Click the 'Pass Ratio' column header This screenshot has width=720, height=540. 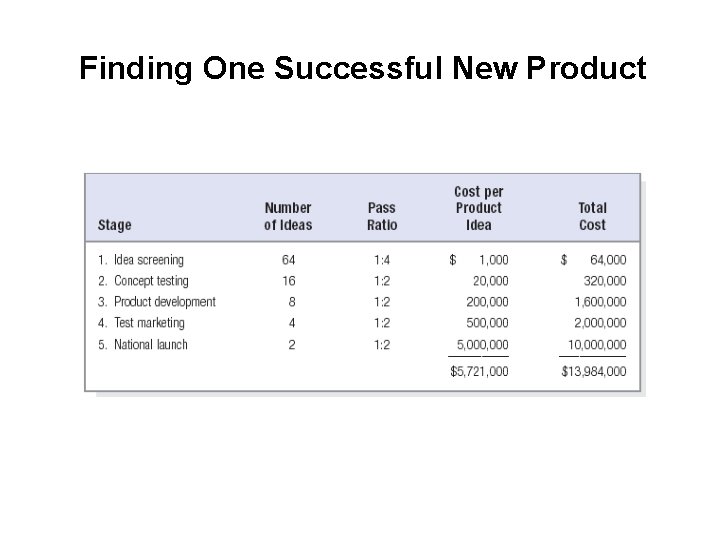(382, 216)
